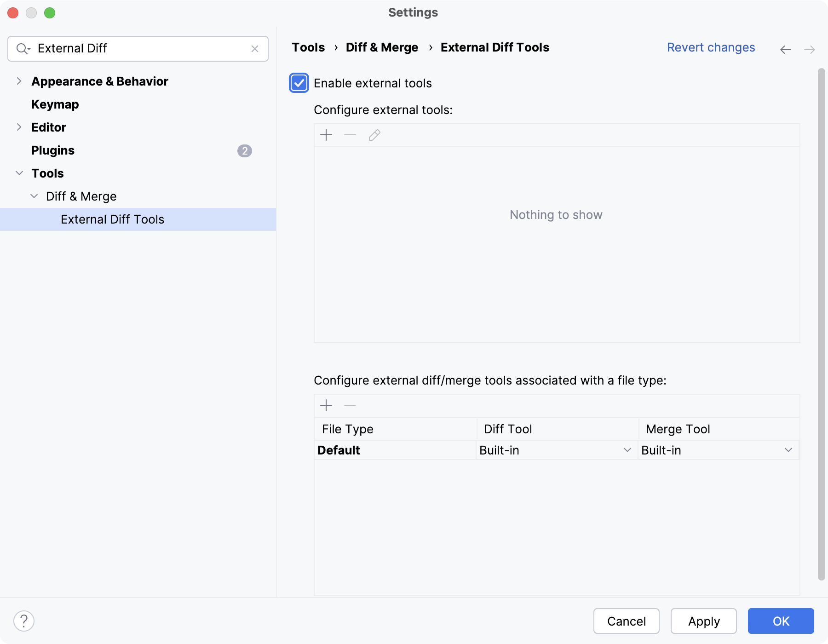
Task: Select Keymap in the settings sidebar
Action: (55, 104)
